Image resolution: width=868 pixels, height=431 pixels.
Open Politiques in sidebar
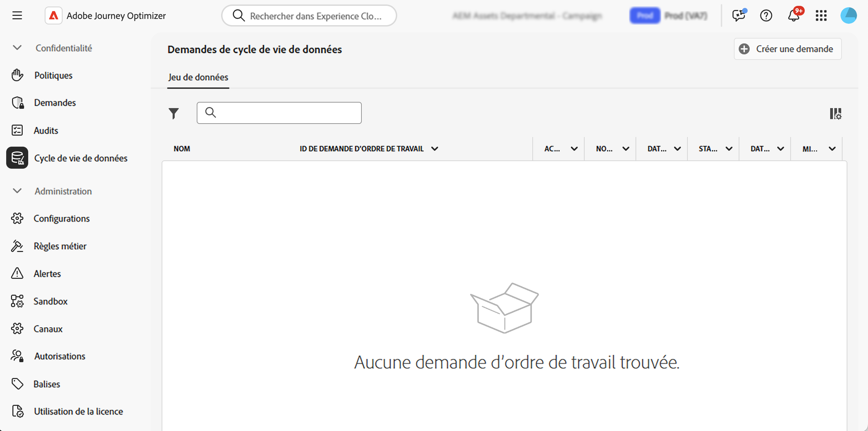pos(53,75)
